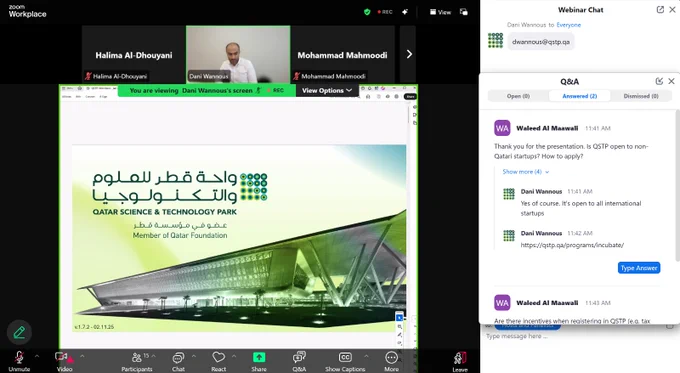Screen dimensions: 680x373
Task: Click "You are viewing Dani Wannous's screen" banner
Action: (x=207, y=90)
